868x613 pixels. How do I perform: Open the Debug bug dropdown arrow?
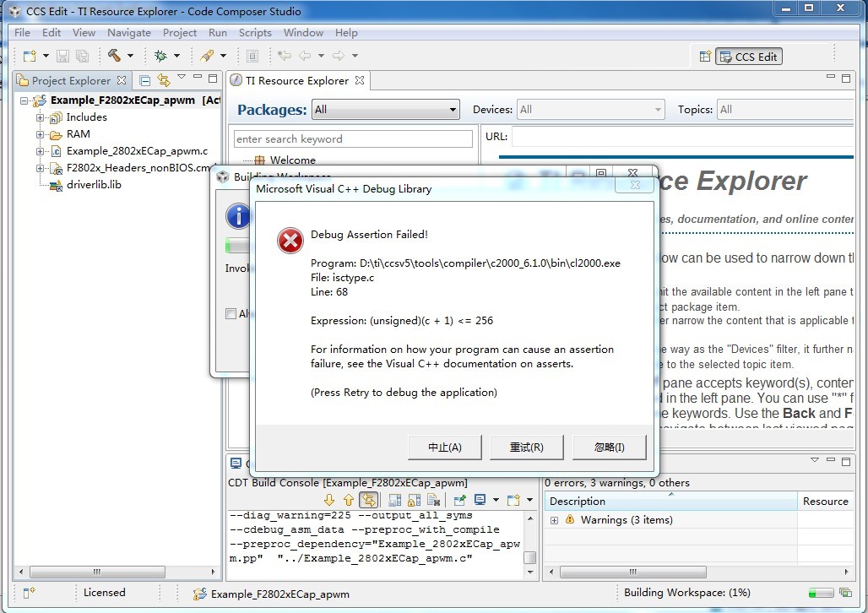tap(176, 56)
